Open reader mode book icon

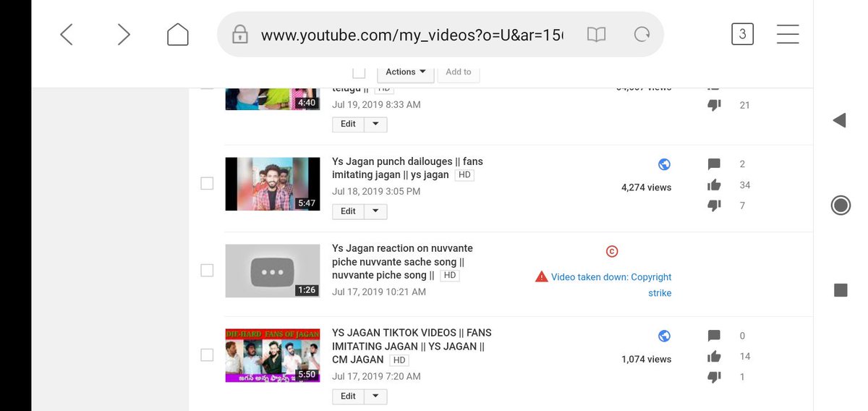[596, 35]
